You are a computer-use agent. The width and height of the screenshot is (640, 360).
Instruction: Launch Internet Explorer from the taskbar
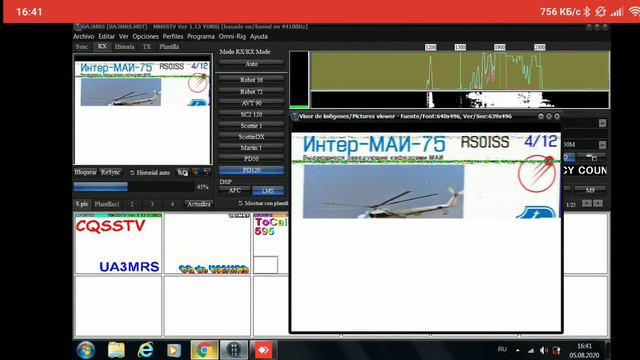tap(145, 350)
